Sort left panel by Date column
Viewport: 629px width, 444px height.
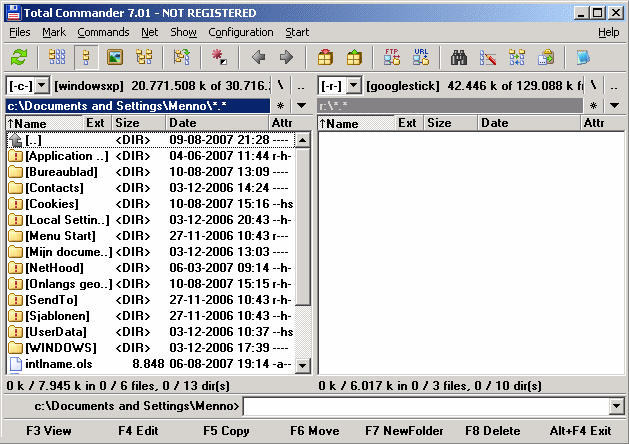[217, 123]
